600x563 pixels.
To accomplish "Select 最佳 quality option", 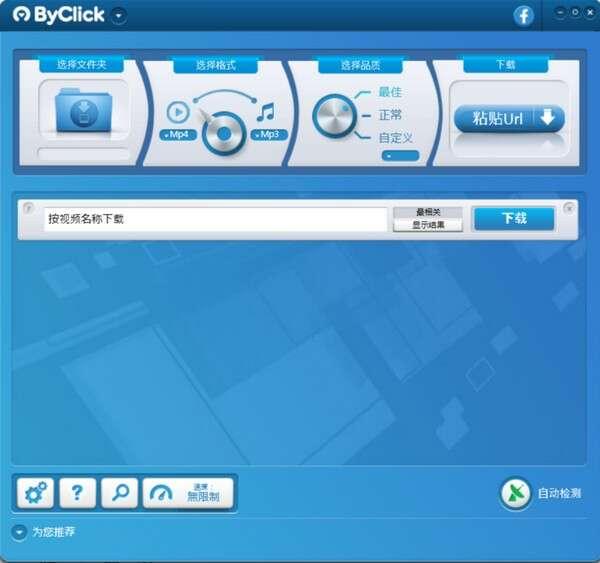I will (390, 92).
